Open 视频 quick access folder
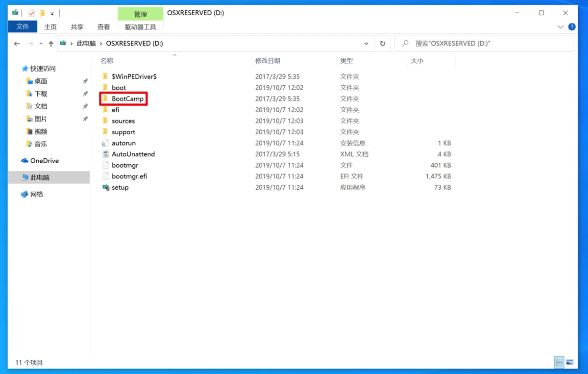Image resolution: width=588 pixels, height=374 pixels. click(41, 131)
